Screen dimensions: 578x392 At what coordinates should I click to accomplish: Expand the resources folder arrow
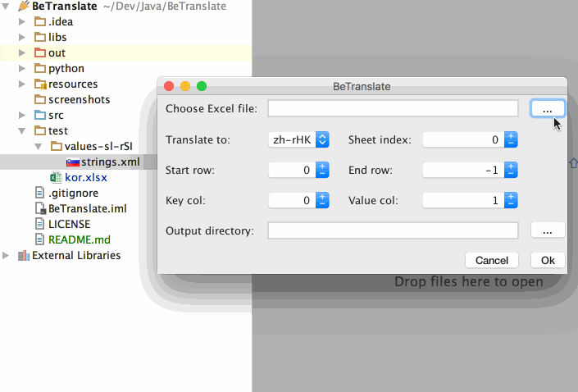pyautogui.click(x=22, y=84)
